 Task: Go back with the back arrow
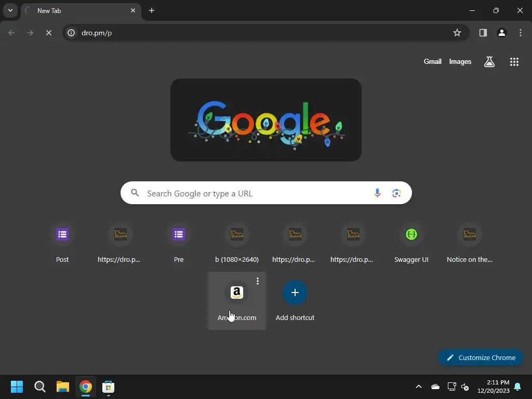pyautogui.click(x=11, y=33)
